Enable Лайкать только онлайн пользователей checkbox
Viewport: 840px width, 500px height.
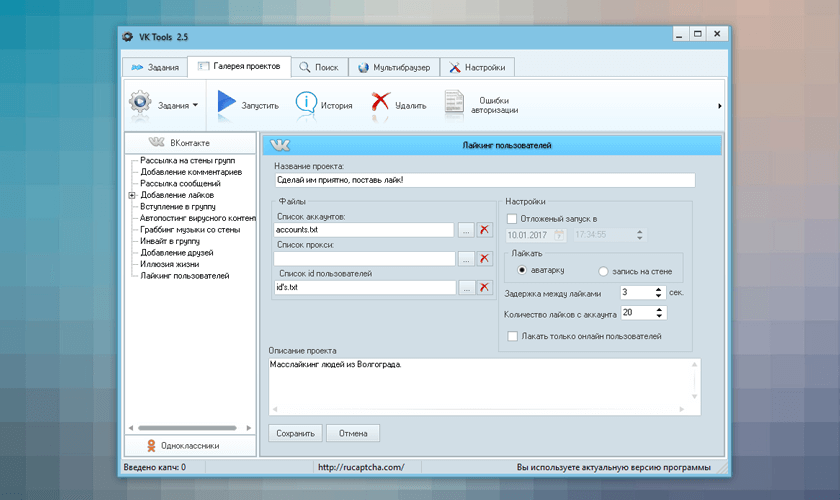[x=513, y=336]
